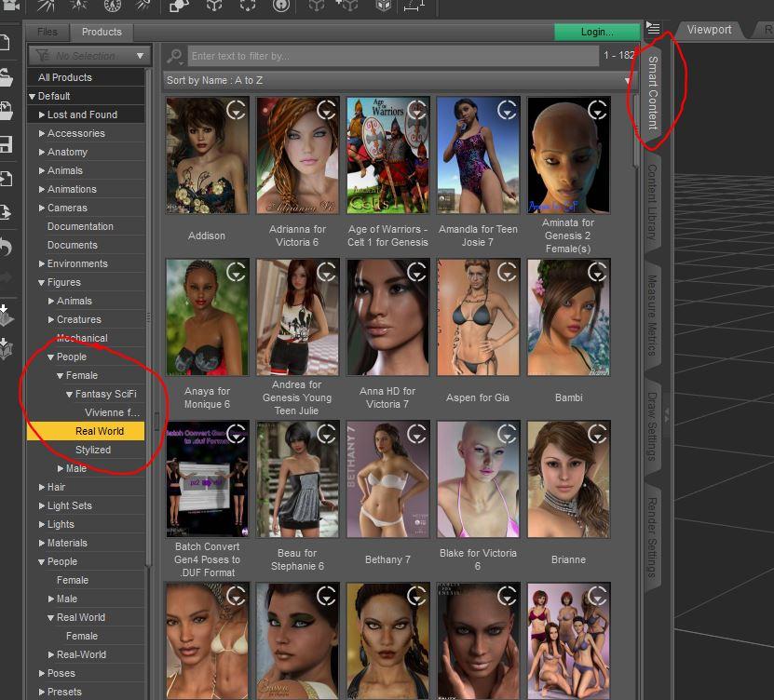This screenshot has height=700, width=774.
Task: Select the Draw Settings side tab
Action: coord(653,426)
